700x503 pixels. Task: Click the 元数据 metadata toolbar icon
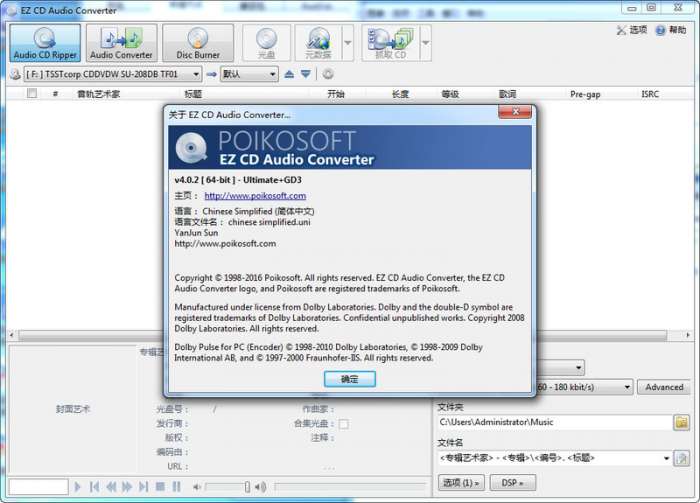point(318,43)
